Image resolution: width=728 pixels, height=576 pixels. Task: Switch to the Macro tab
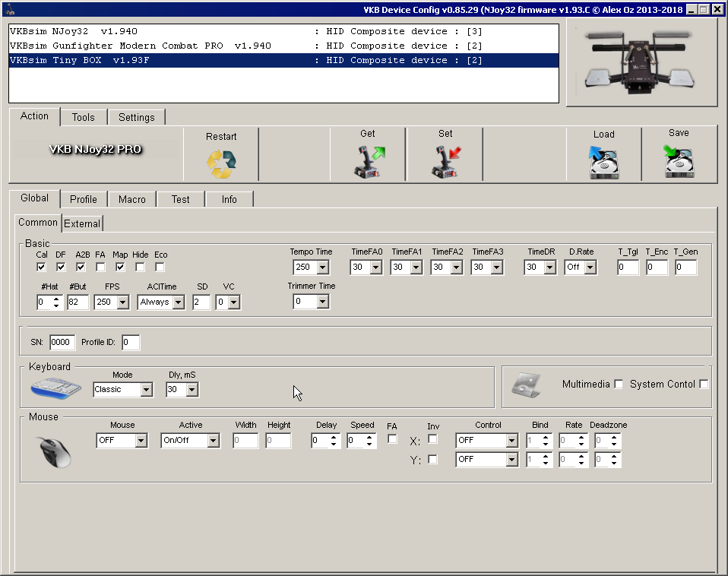click(132, 200)
